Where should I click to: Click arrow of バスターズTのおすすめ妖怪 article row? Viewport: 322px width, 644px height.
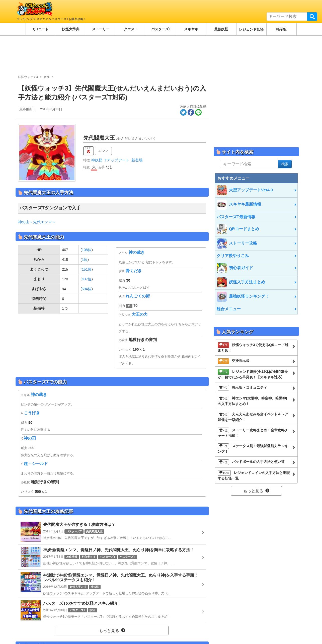[x=203, y=611]
